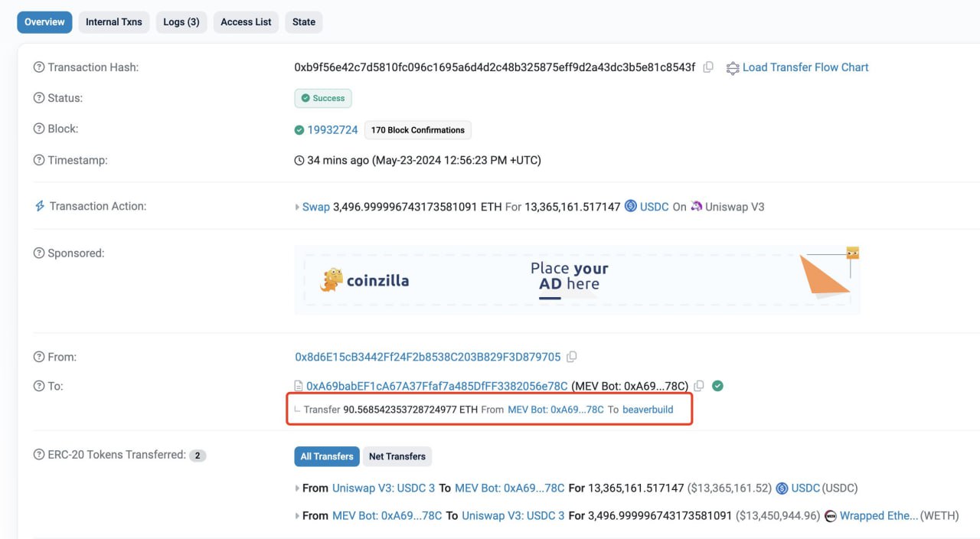Click the USDC token icon in Transaction Action

(x=631, y=206)
